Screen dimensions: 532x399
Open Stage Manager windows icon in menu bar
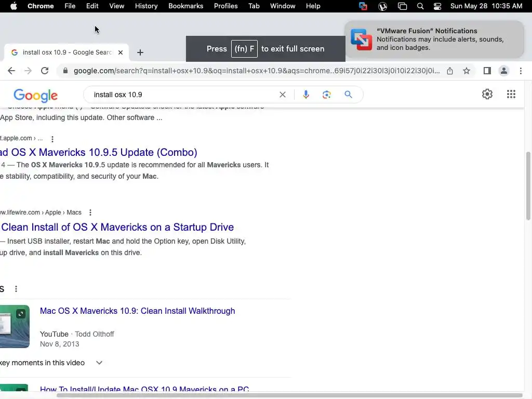[x=403, y=6]
